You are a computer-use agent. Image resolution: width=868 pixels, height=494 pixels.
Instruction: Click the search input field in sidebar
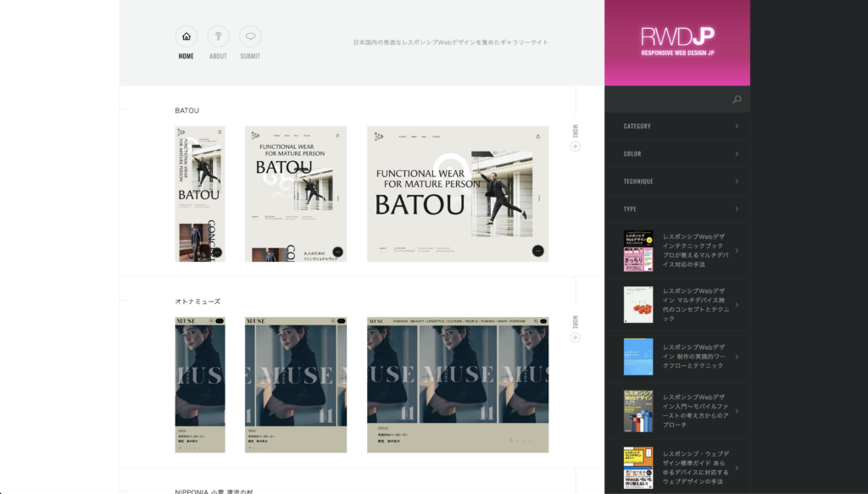[x=665, y=100]
